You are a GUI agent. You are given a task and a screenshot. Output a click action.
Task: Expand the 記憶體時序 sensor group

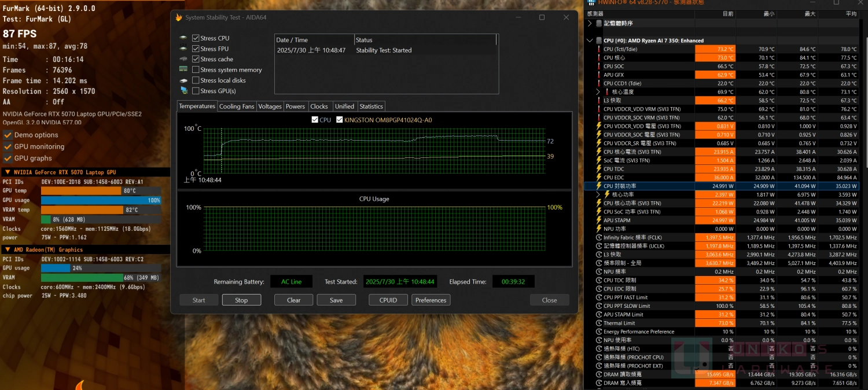point(590,23)
